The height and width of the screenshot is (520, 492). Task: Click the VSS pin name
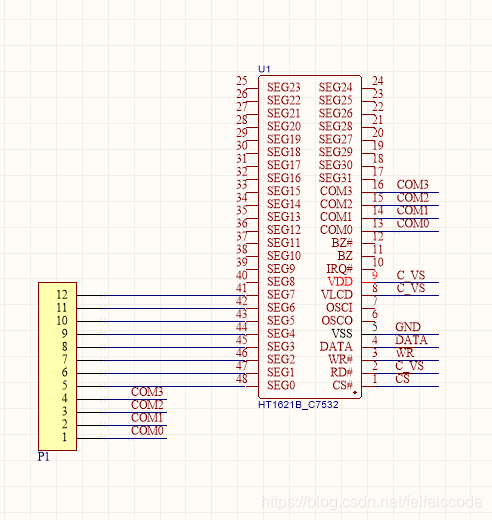pos(342,334)
